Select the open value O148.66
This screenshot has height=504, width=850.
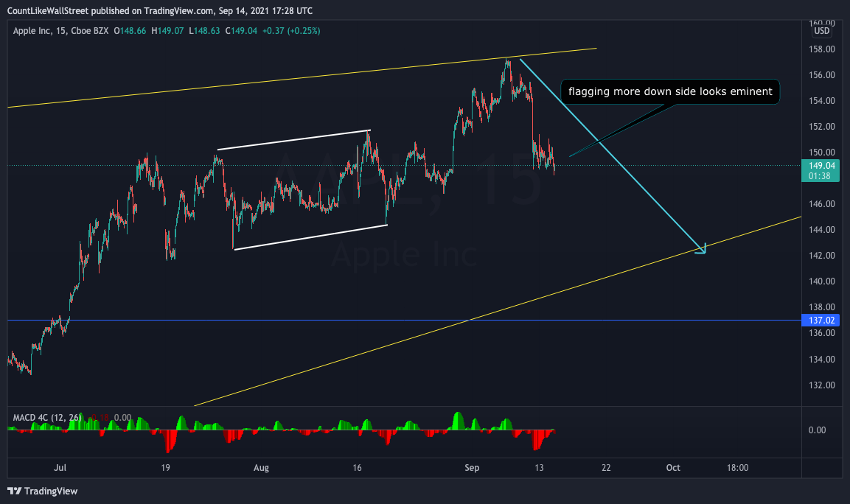click(x=130, y=31)
